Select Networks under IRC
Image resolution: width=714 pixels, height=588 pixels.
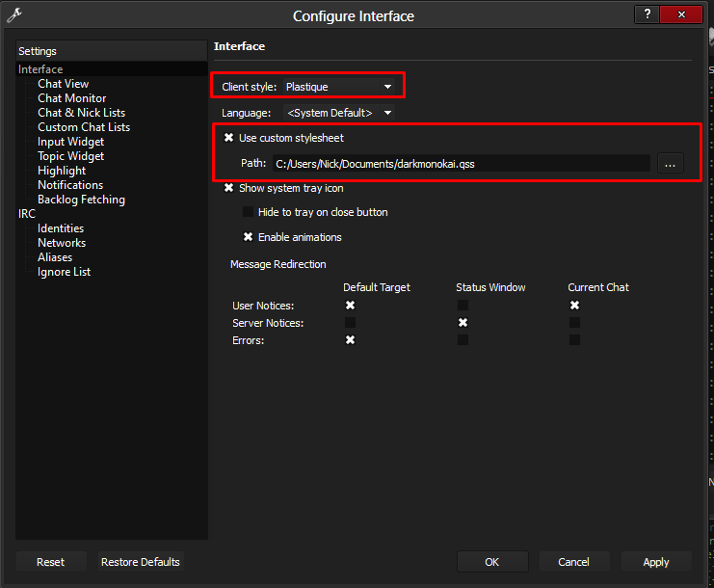tap(62, 243)
